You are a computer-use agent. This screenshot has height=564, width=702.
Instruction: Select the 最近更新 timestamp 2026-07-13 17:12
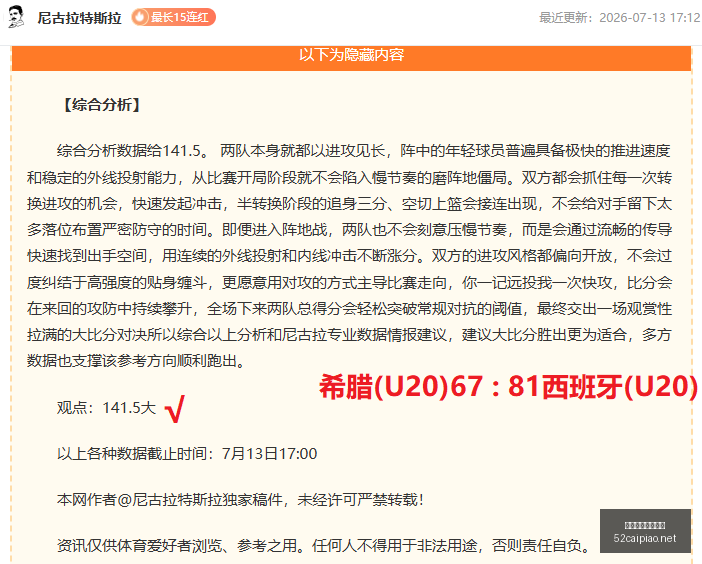click(x=620, y=17)
